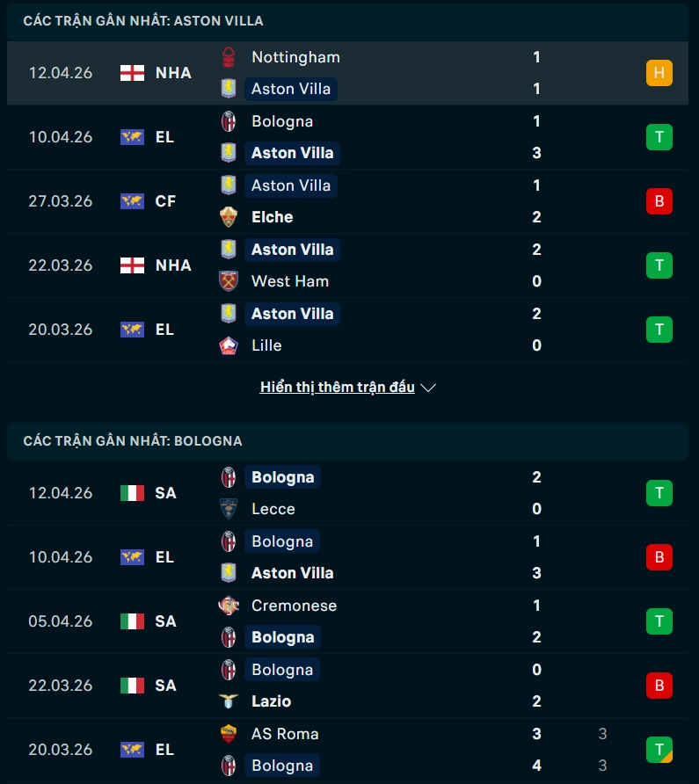The image size is (699, 784).
Task: Click the Cremonese team emblem
Action: [x=229, y=606]
